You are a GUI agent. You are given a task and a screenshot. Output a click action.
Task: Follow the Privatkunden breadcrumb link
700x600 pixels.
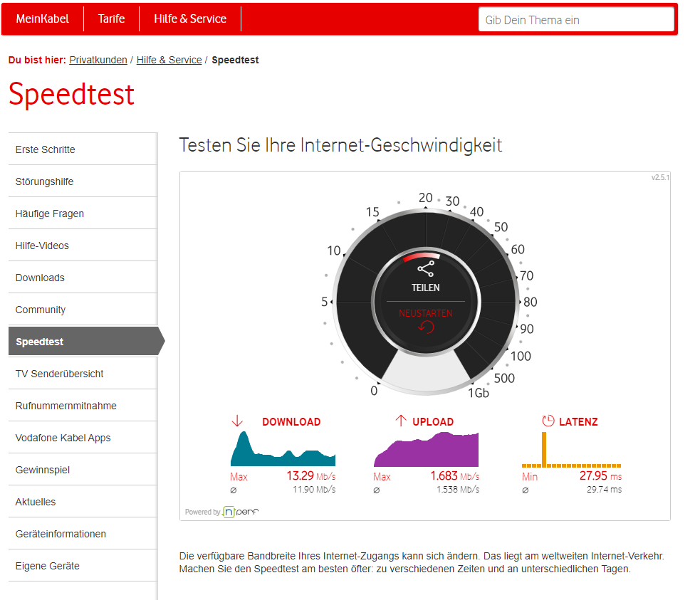[x=98, y=60]
